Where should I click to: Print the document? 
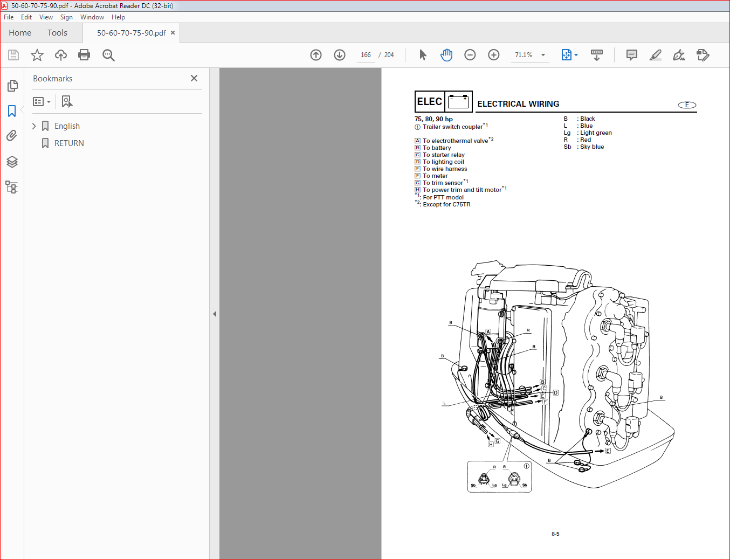coord(84,55)
